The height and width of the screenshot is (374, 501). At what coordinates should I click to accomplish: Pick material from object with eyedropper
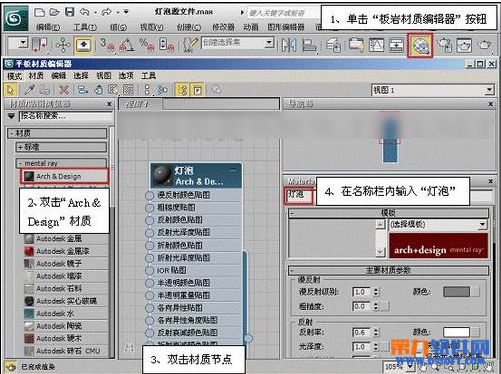click(x=30, y=90)
